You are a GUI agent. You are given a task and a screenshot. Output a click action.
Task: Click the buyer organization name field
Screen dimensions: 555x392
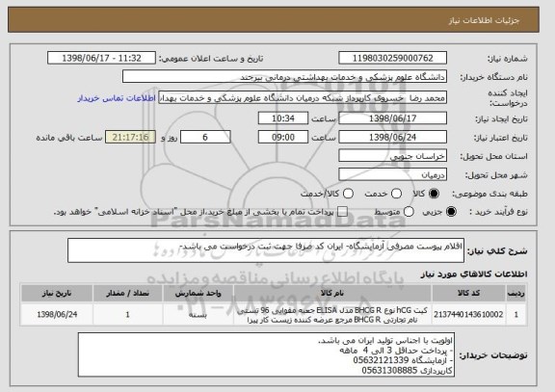point(284,76)
